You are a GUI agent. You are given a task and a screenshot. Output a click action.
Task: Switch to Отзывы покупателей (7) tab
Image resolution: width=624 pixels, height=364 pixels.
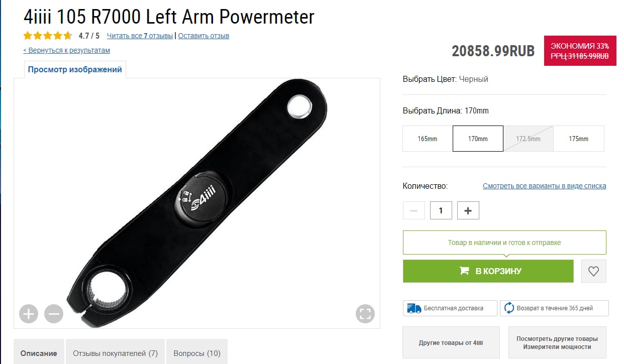point(116,353)
